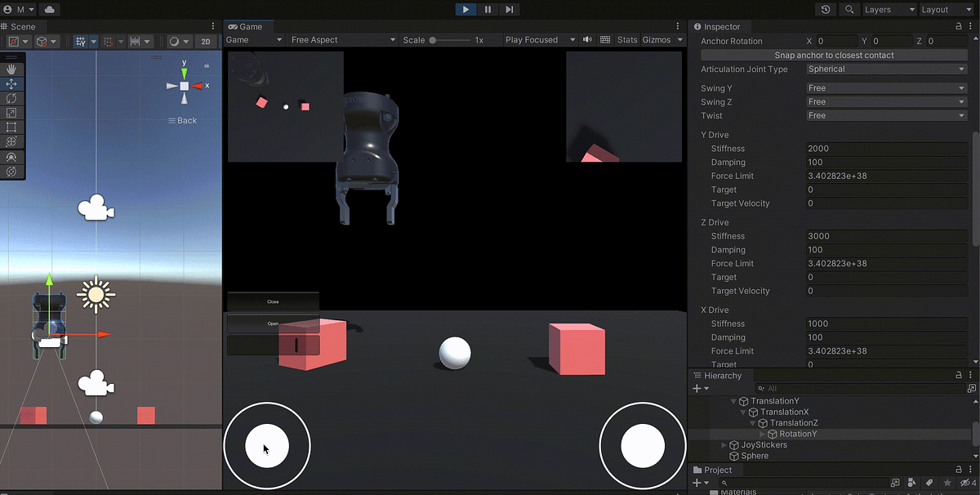The height and width of the screenshot is (495, 980).
Task: Toggle the Stats overlay in Game view
Action: click(x=626, y=39)
